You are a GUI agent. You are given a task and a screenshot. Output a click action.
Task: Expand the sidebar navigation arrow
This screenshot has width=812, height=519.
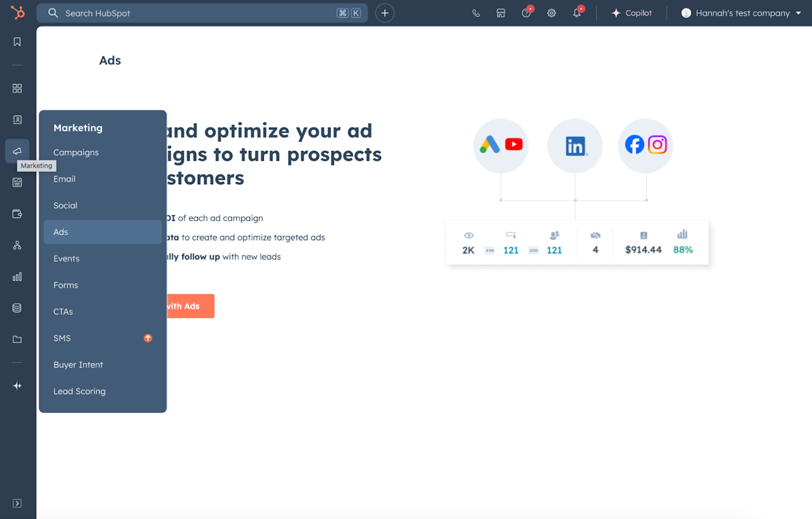pos(17,503)
